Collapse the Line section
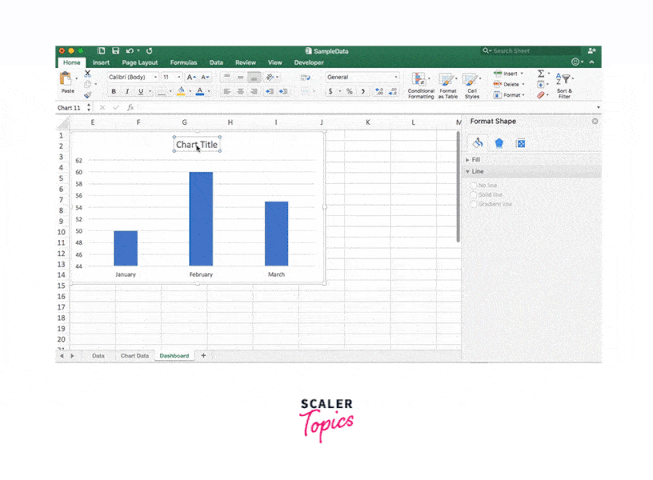 pos(475,172)
